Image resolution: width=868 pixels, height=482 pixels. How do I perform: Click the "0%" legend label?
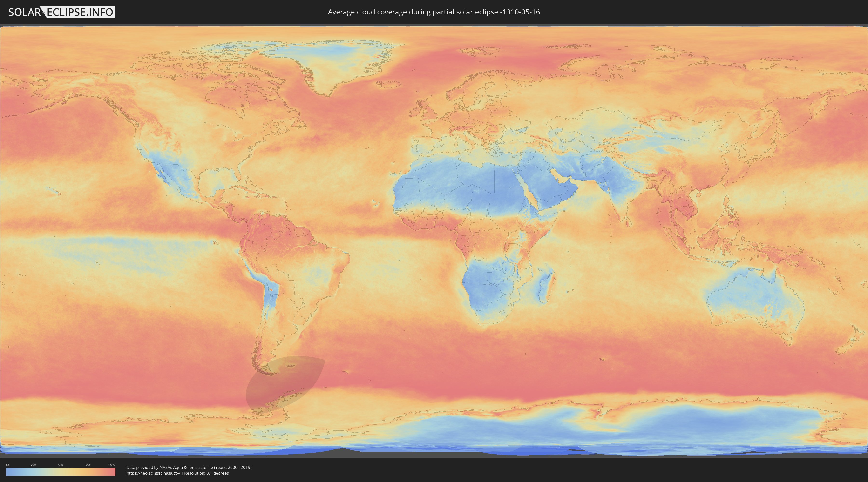click(x=8, y=465)
